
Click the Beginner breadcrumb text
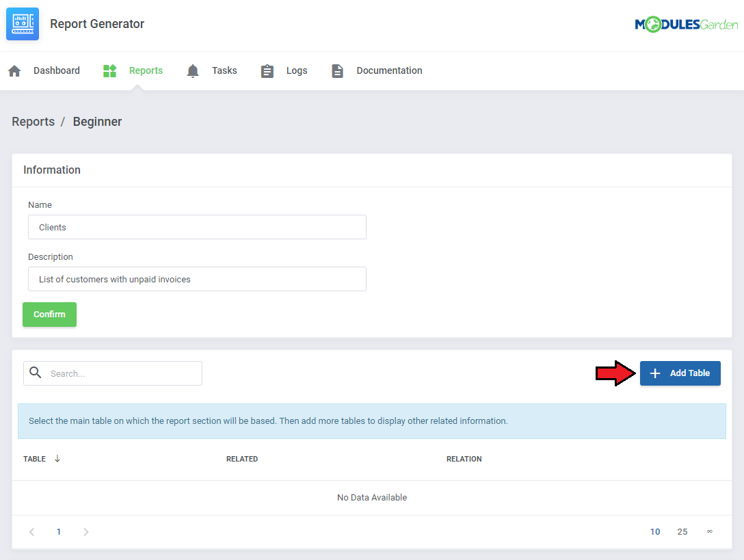97,122
